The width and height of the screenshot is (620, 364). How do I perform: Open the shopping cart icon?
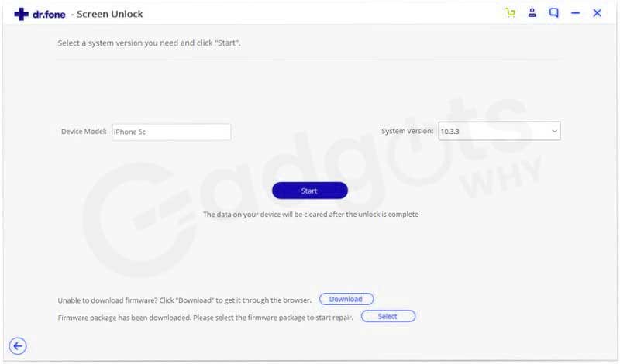click(511, 12)
